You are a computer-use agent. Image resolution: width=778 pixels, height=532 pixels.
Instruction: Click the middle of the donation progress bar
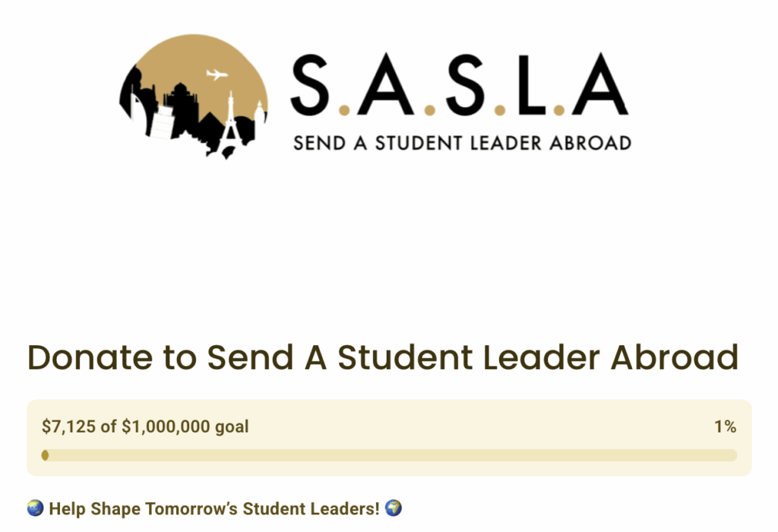389,455
